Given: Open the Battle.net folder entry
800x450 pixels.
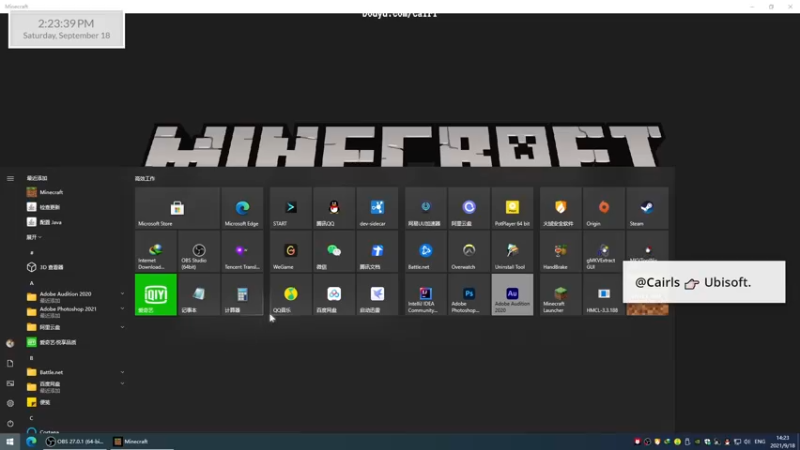Looking at the screenshot, I should pos(76,372).
